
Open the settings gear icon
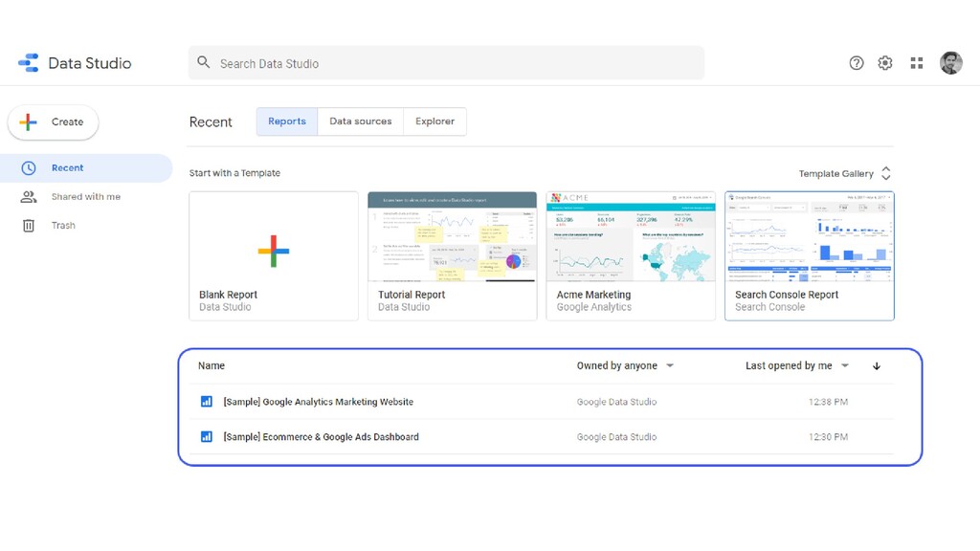click(x=885, y=63)
